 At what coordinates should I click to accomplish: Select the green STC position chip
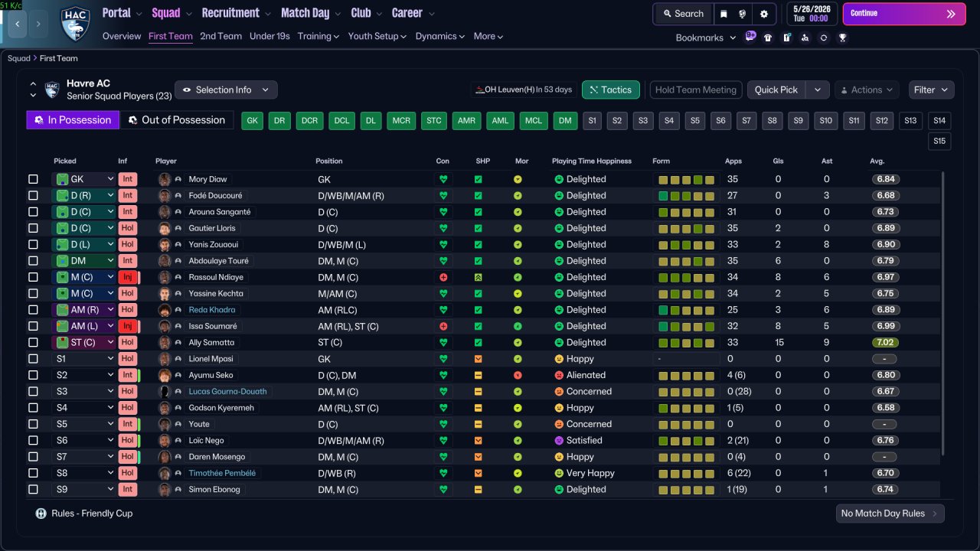pyautogui.click(x=434, y=120)
